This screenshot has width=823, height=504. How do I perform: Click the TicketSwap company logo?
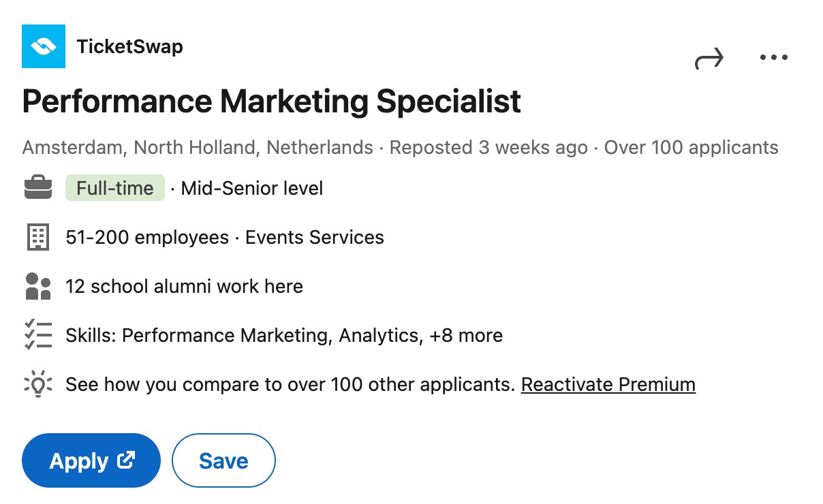(44, 46)
